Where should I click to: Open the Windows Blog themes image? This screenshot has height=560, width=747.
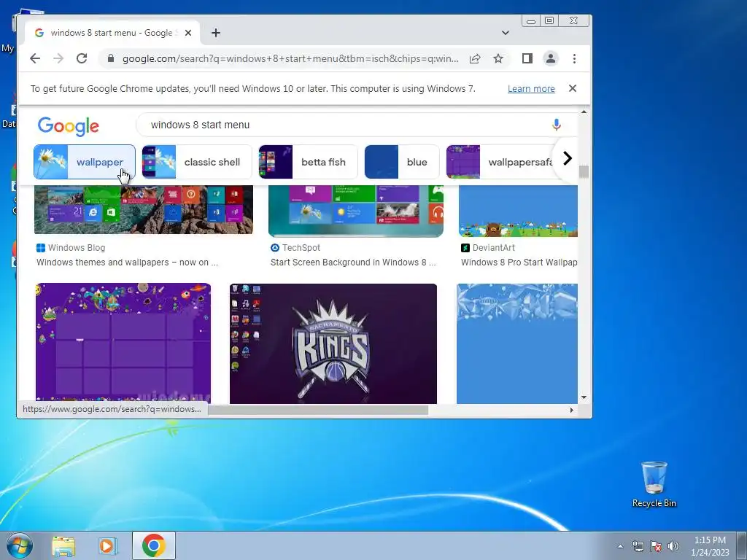coord(144,209)
